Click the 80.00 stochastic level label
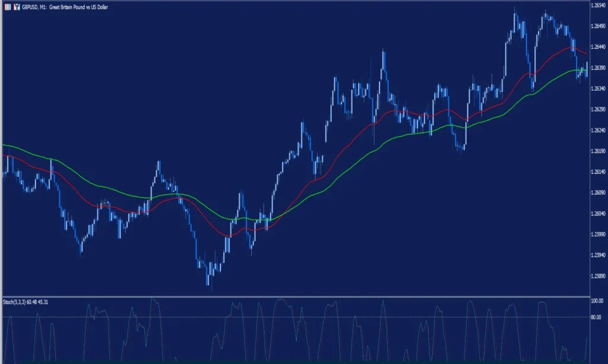 (596, 317)
